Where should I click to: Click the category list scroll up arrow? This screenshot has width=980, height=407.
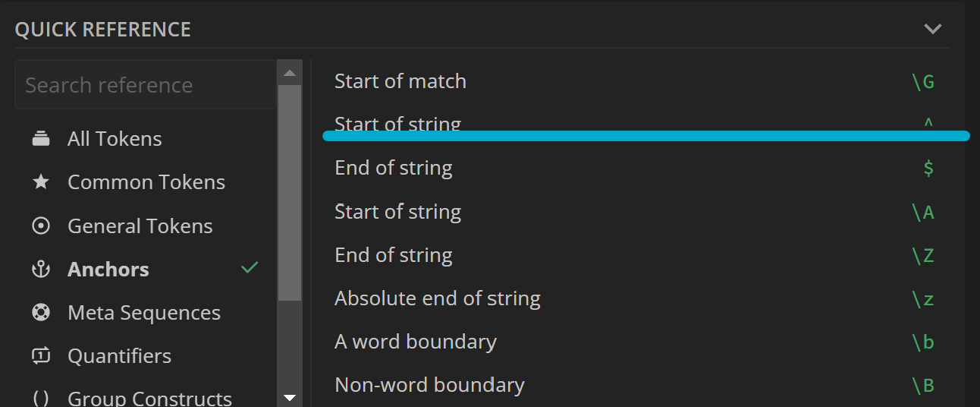(x=289, y=74)
